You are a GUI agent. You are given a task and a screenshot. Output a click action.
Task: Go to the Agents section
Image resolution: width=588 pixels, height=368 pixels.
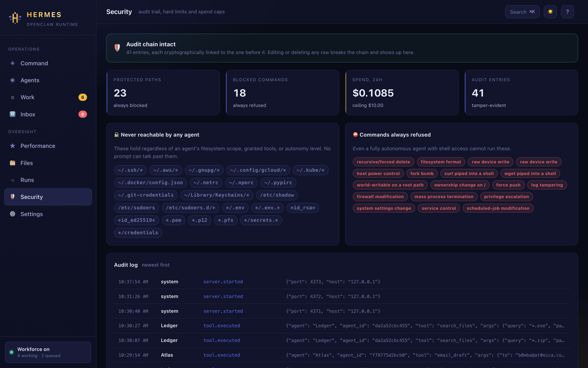48,80
